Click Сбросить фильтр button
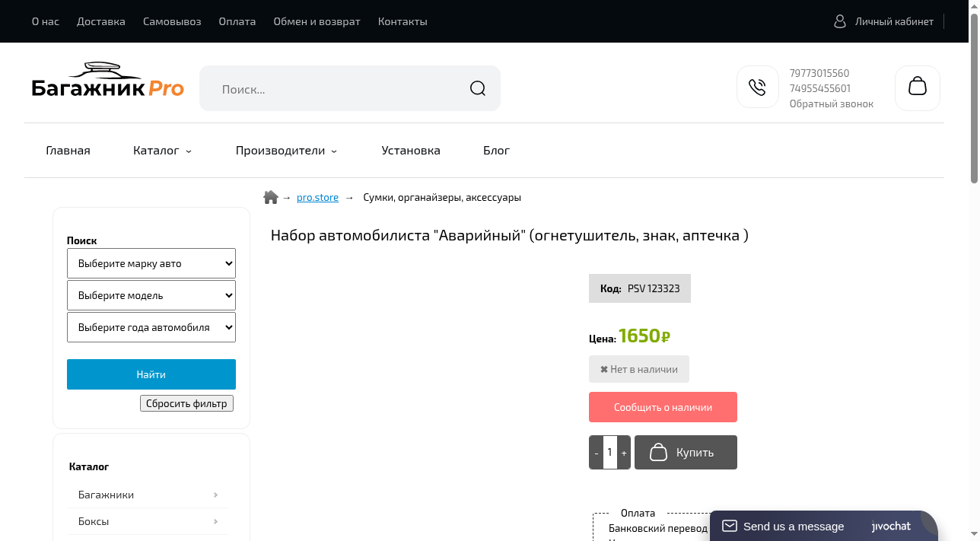 click(x=186, y=403)
